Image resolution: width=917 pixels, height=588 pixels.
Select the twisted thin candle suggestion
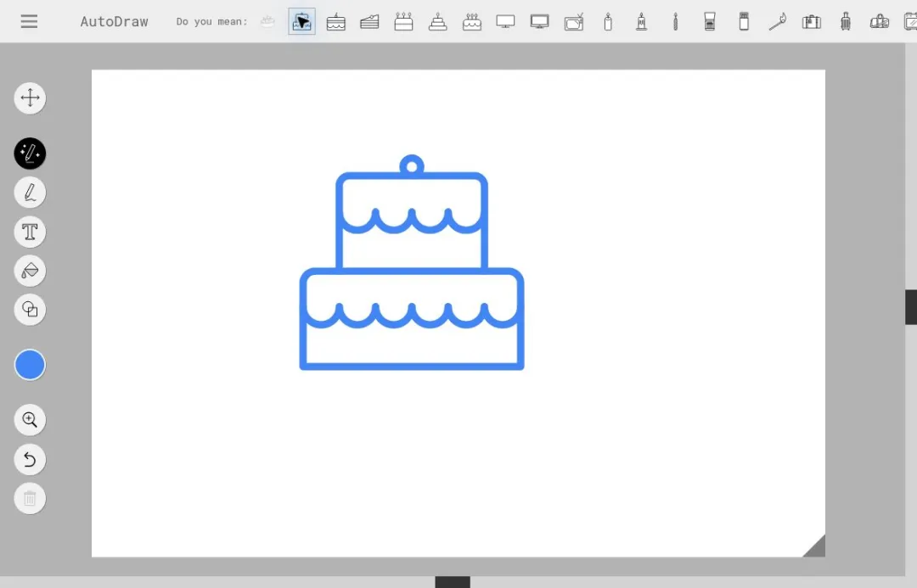click(676, 21)
